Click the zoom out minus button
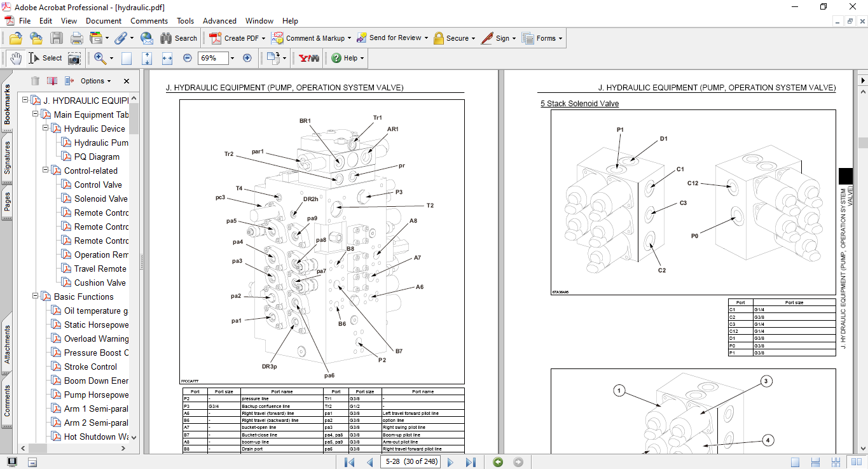 pyautogui.click(x=188, y=58)
